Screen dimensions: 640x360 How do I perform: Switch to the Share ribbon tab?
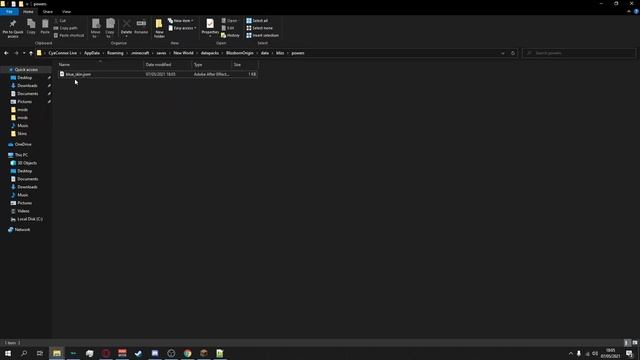[48, 12]
